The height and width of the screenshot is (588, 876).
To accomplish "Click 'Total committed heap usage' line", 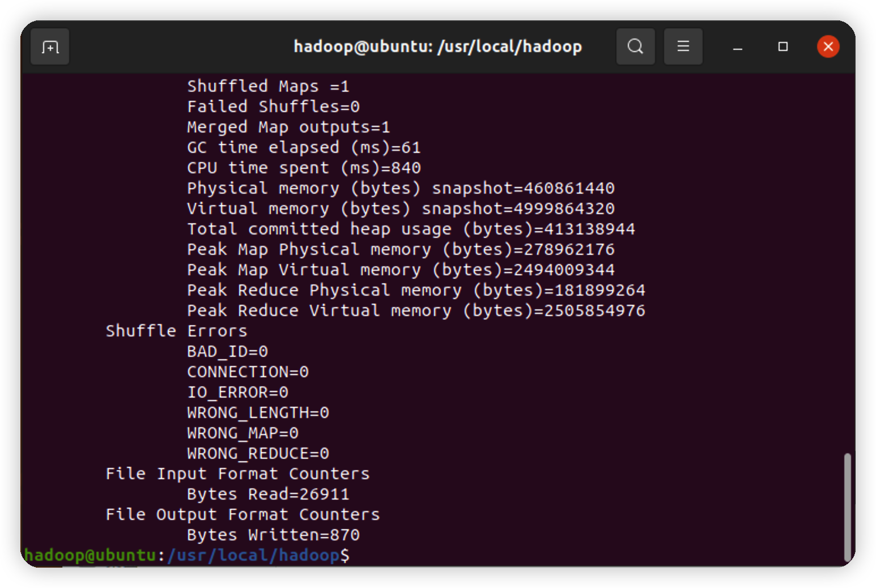I will point(411,229).
